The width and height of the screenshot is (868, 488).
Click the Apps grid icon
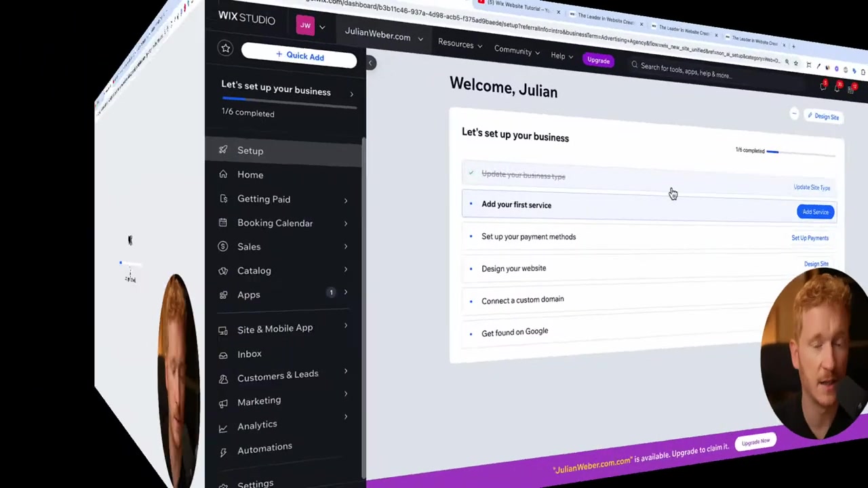click(223, 294)
